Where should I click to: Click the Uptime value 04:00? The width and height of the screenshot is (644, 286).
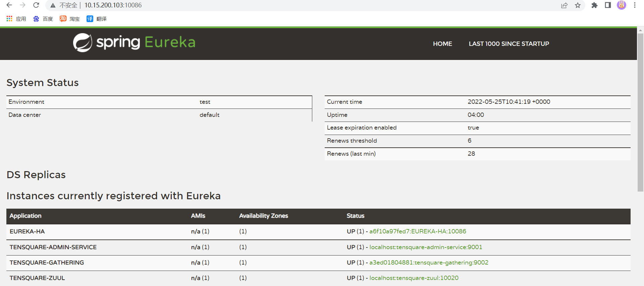[476, 115]
